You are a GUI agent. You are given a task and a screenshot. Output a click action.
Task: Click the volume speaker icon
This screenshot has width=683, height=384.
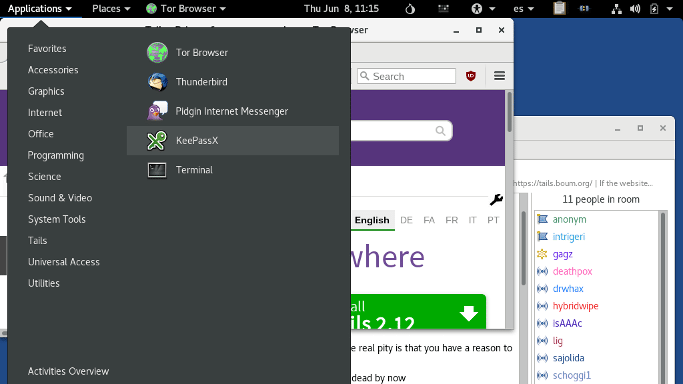coord(635,9)
